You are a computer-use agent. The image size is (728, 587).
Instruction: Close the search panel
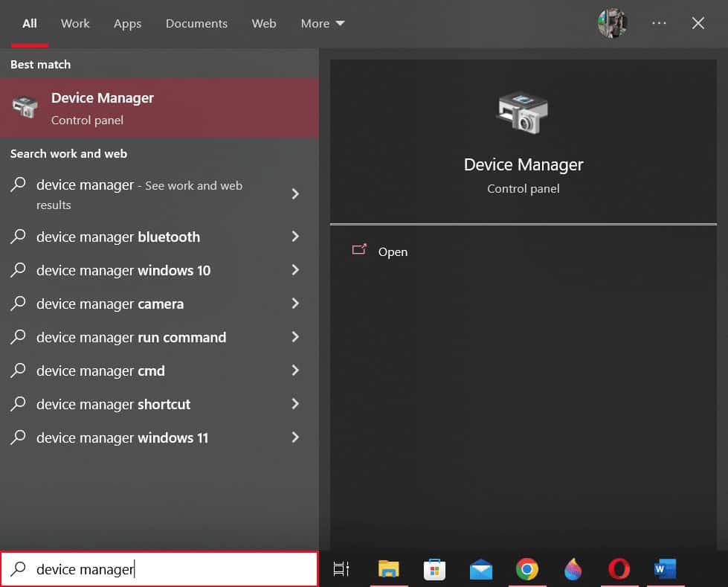coord(698,23)
